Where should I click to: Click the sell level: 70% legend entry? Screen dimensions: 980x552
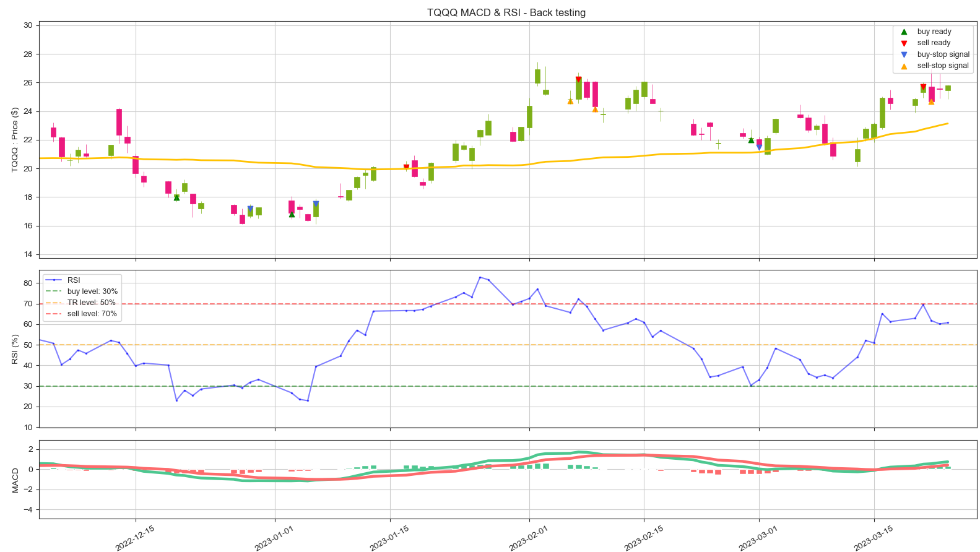pyautogui.click(x=82, y=314)
